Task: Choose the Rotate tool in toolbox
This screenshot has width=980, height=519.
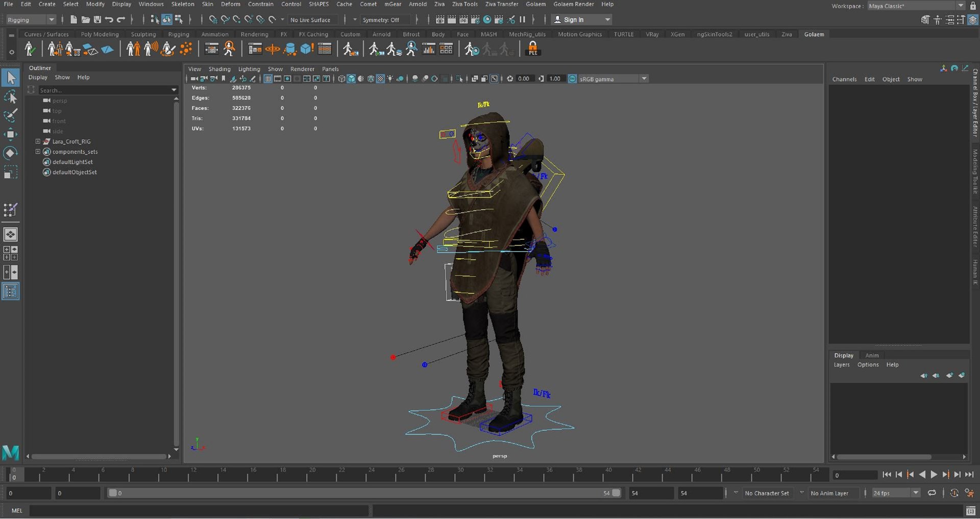Action: 11,153
